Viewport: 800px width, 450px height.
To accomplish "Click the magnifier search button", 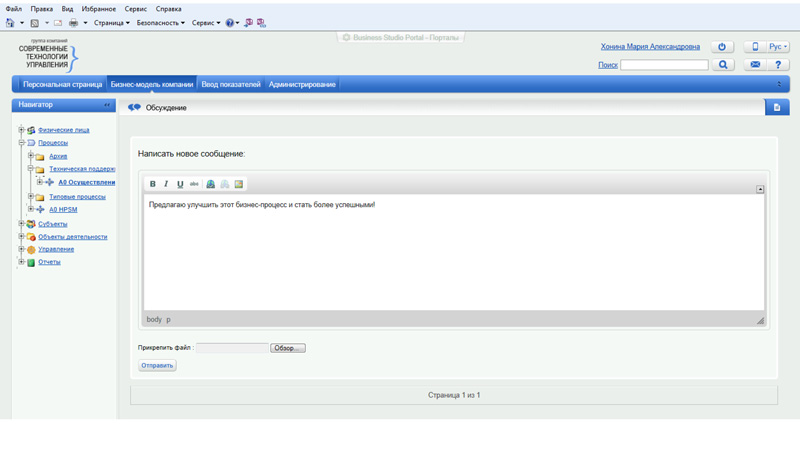I will [x=723, y=65].
